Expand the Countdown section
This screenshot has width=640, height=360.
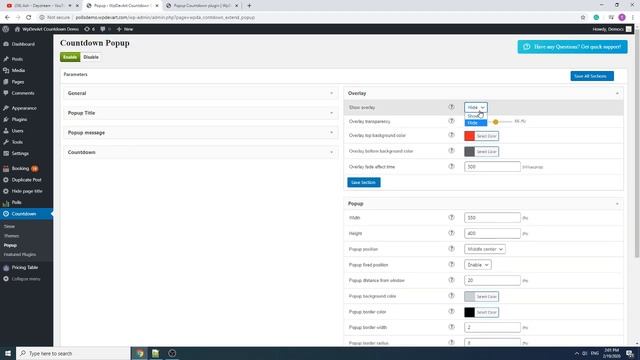click(200, 152)
